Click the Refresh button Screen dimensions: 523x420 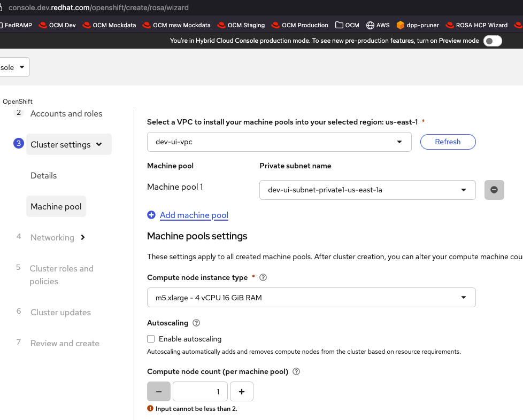pos(448,142)
